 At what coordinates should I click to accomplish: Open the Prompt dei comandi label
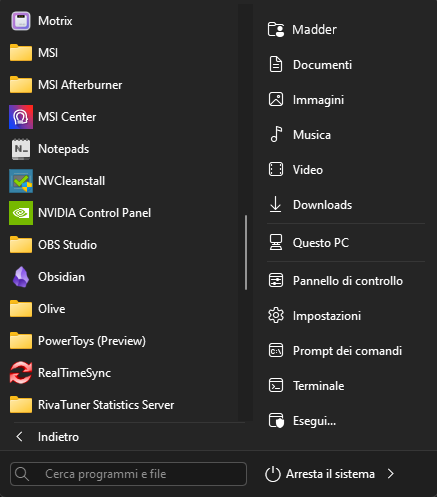[x=347, y=351]
